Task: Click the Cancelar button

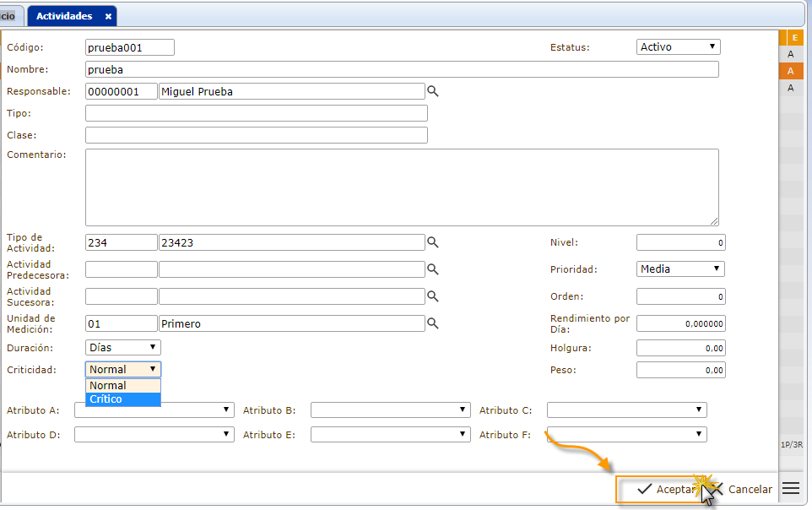Action: pos(743,489)
